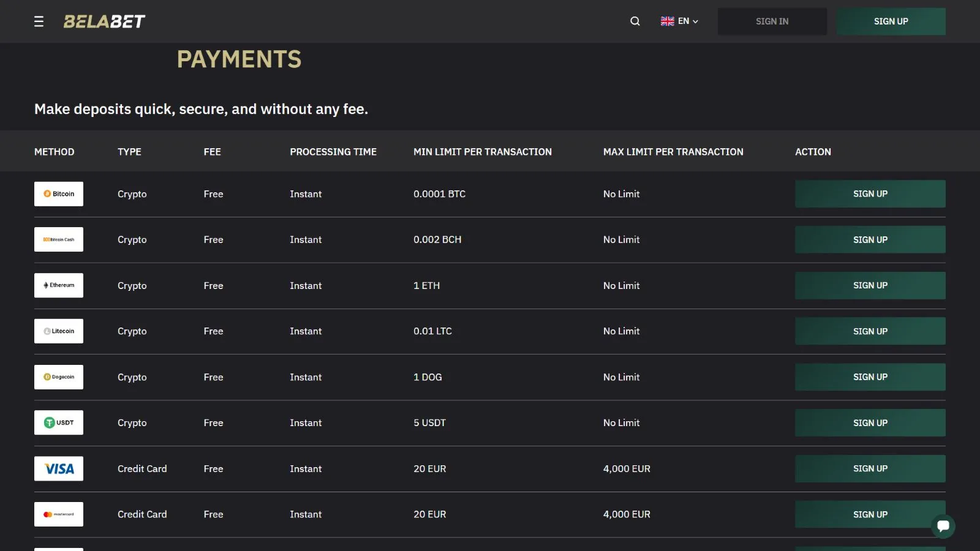
Task: Click the Belabet logo
Action: tap(104, 21)
